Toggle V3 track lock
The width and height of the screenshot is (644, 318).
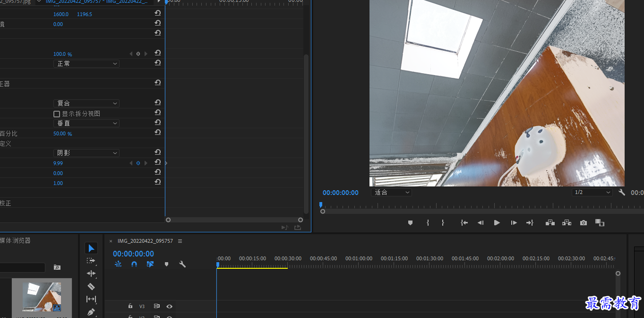130,306
